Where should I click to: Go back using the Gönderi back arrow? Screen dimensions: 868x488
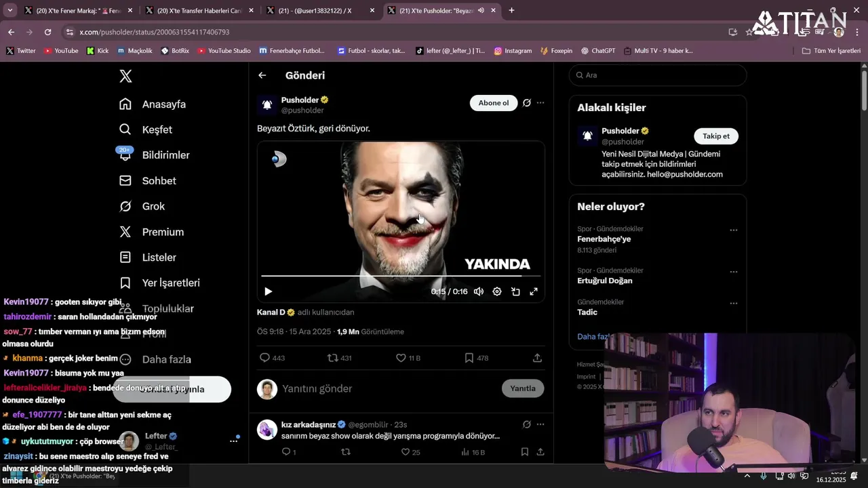tap(262, 75)
